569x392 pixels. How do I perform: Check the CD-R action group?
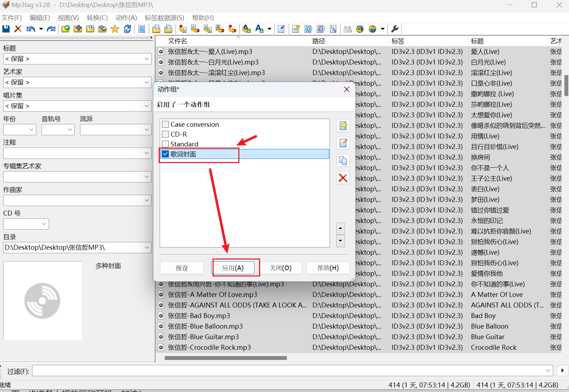(165, 134)
